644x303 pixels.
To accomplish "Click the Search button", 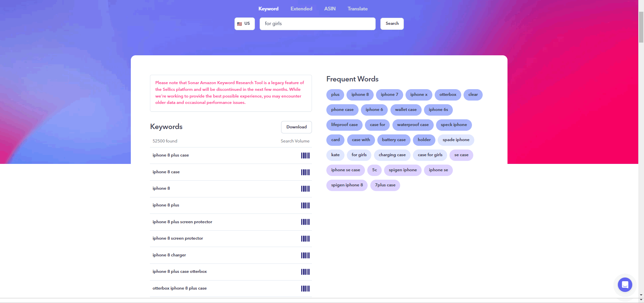I will click(x=392, y=24).
